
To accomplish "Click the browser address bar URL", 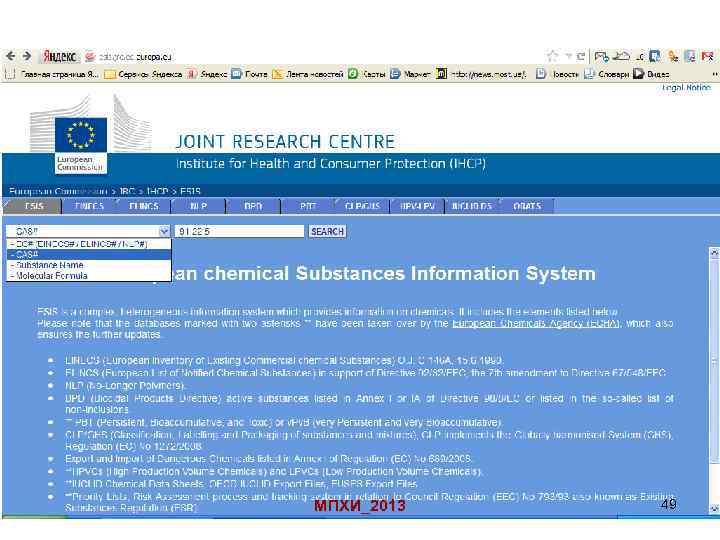I will [x=136, y=57].
